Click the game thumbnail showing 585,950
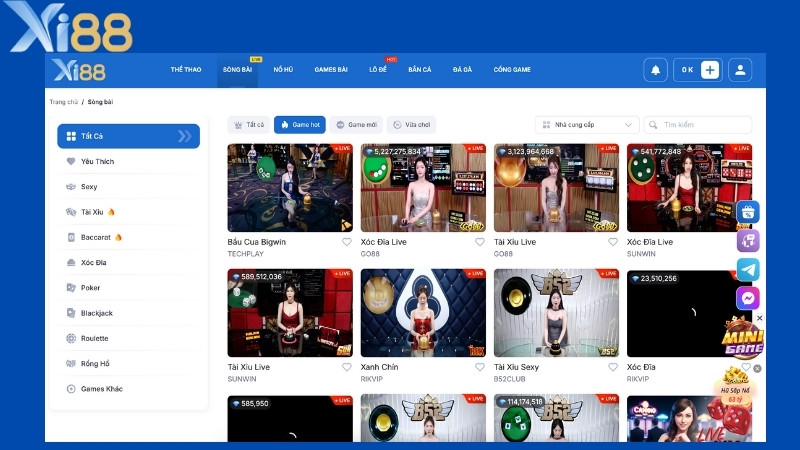 coord(290,418)
